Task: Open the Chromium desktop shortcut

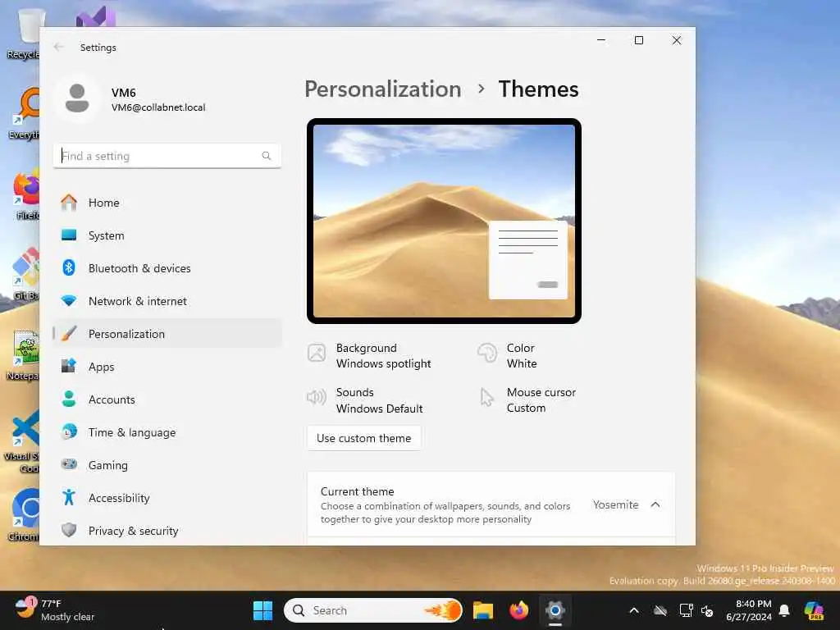Action: click(x=24, y=515)
